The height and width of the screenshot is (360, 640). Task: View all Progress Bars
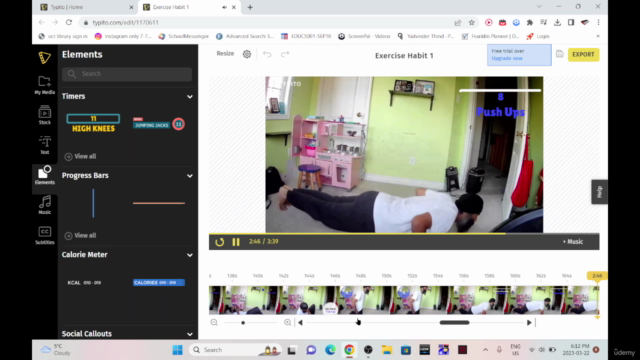80,236
